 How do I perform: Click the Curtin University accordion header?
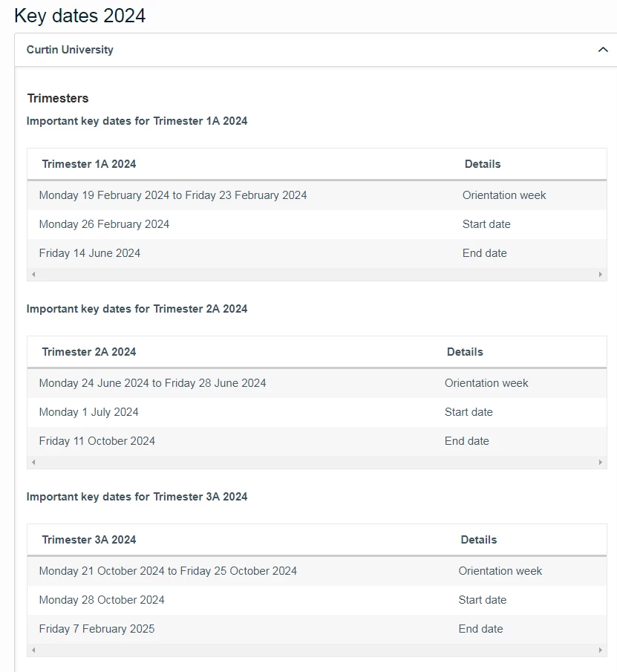coord(316,50)
